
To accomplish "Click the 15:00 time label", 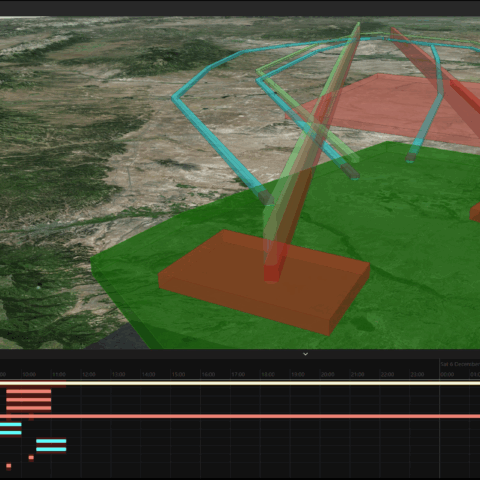I will (178, 375).
